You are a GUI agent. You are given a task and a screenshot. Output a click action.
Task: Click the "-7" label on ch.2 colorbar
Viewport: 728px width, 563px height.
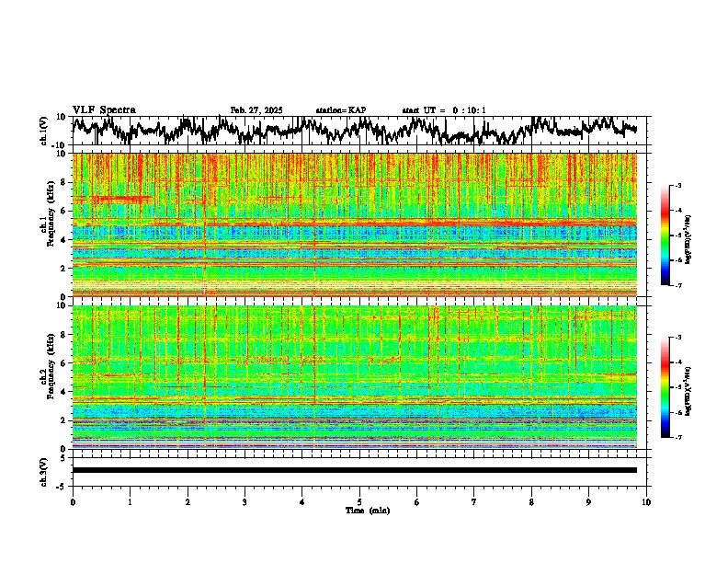click(x=677, y=437)
